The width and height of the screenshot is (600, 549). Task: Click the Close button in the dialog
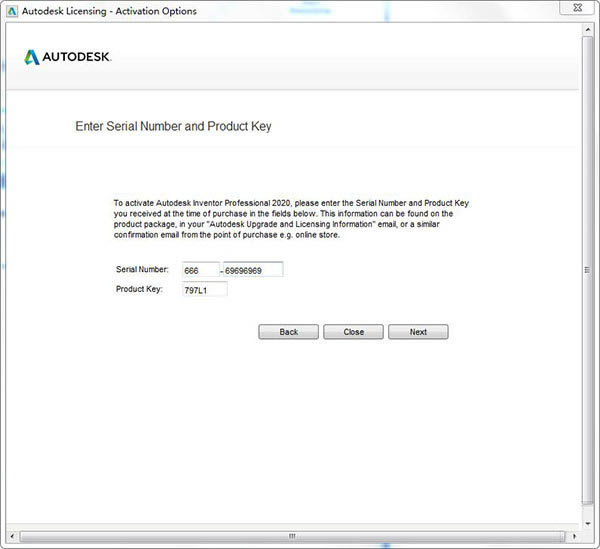[353, 332]
